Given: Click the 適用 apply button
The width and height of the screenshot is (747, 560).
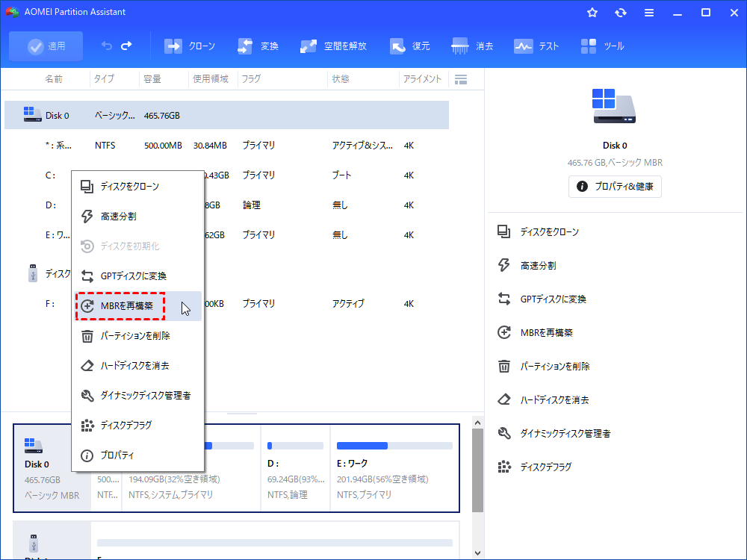Looking at the screenshot, I should pyautogui.click(x=46, y=46).
